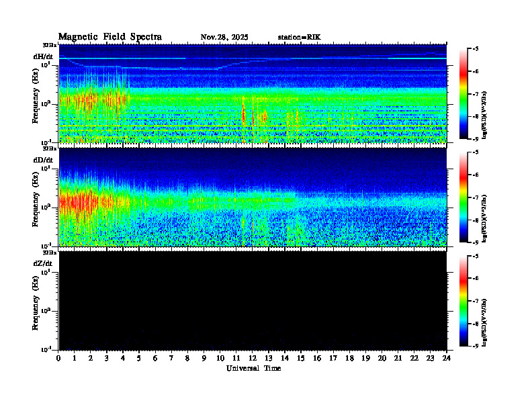Click the "-9" value on dZ/dt color bar
This screenshot has width=532, height=411.
click(x=475, y=346)
